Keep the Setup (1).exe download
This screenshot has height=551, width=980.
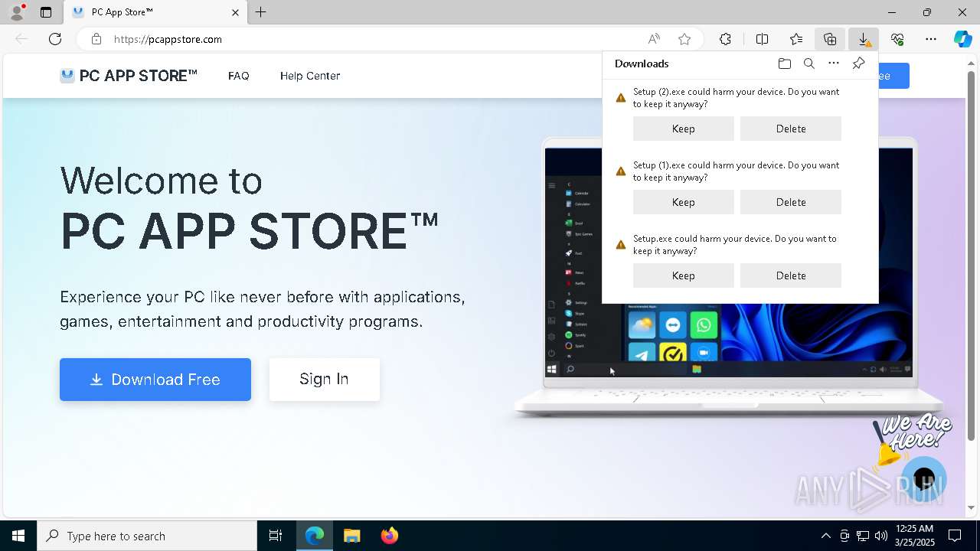pos(684,202)
